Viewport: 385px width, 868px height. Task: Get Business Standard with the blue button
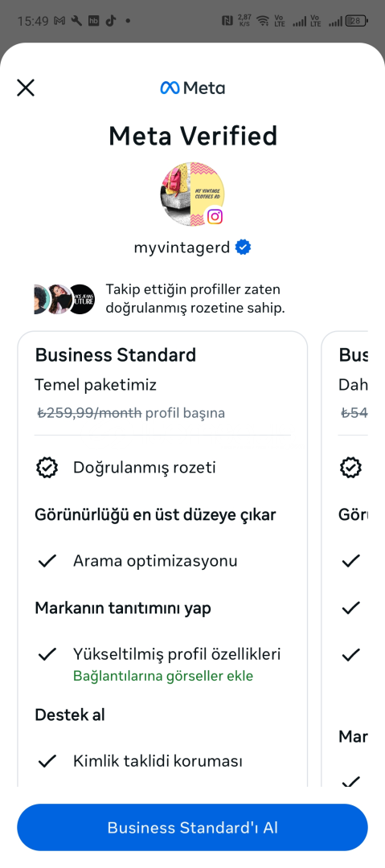click(x=192, y=827)
